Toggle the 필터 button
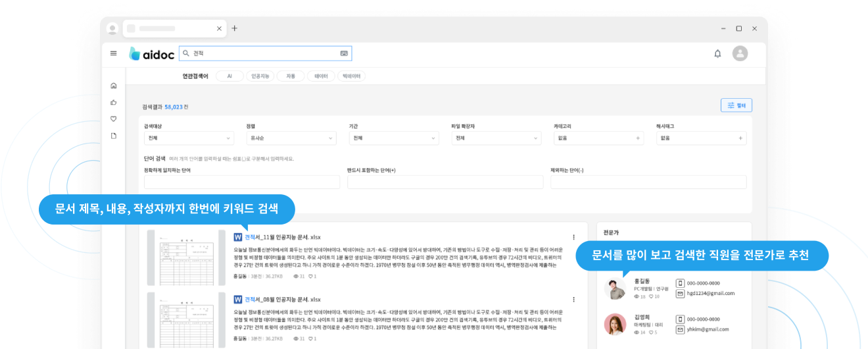The height and width of the screenshot is (349, 868). tap(736, 105)
